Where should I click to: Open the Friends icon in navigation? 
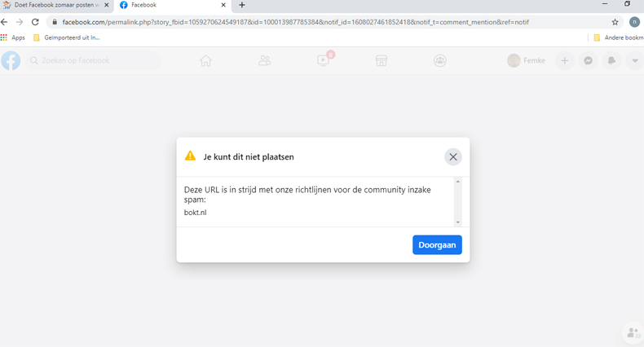point(265,61)
